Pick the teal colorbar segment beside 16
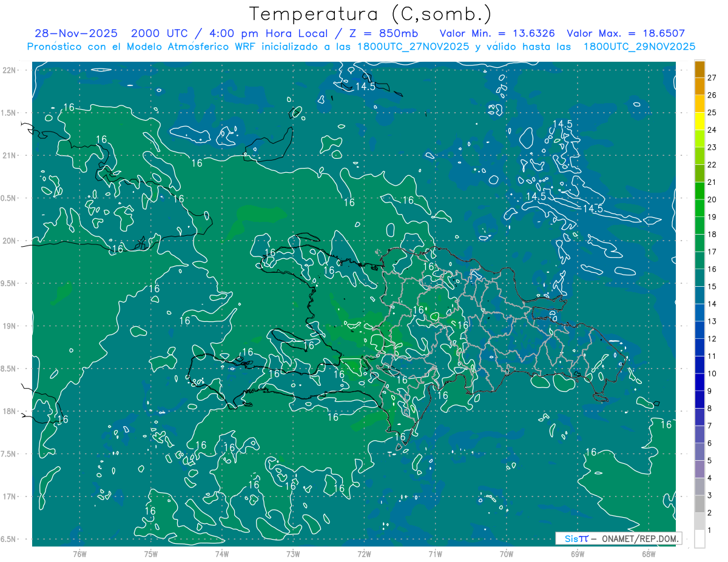 [x=699, y=261]
